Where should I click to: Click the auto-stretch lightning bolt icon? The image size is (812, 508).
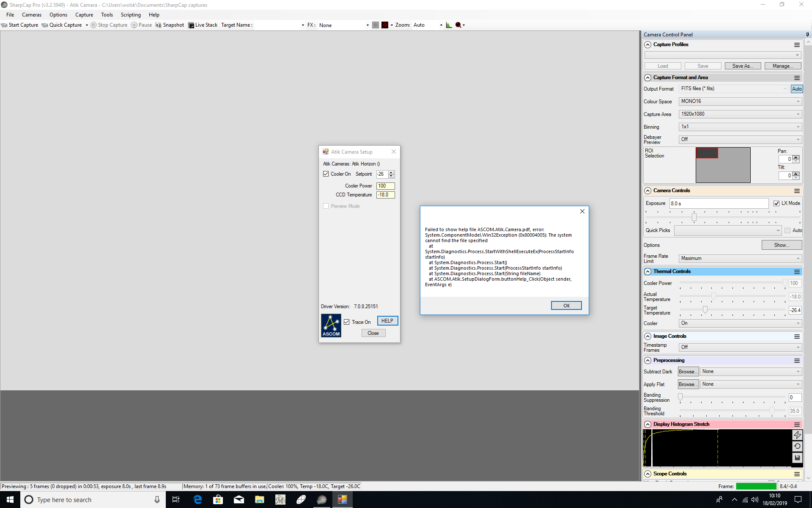pyautogui.click(x=797, y=435)
